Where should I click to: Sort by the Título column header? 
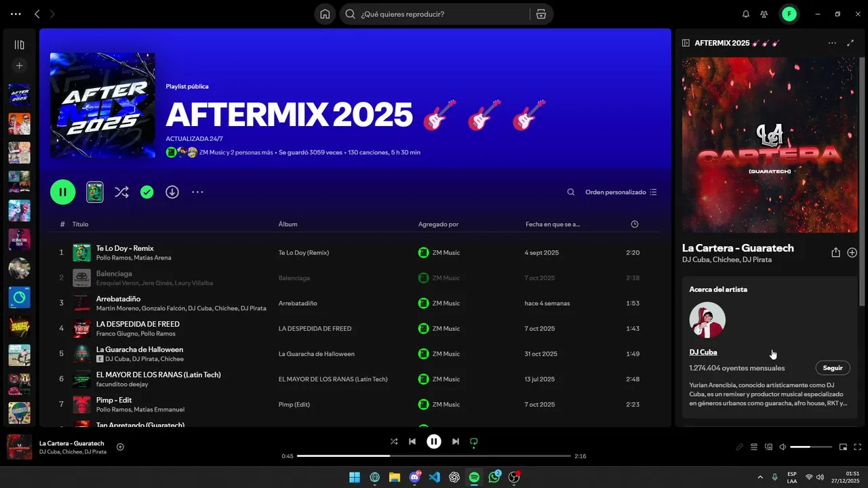pyautogui.click(x=80, y=224)
